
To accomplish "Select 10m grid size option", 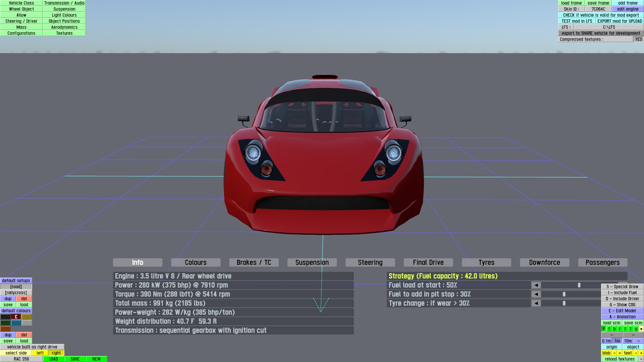I will (x=628, y=341).
